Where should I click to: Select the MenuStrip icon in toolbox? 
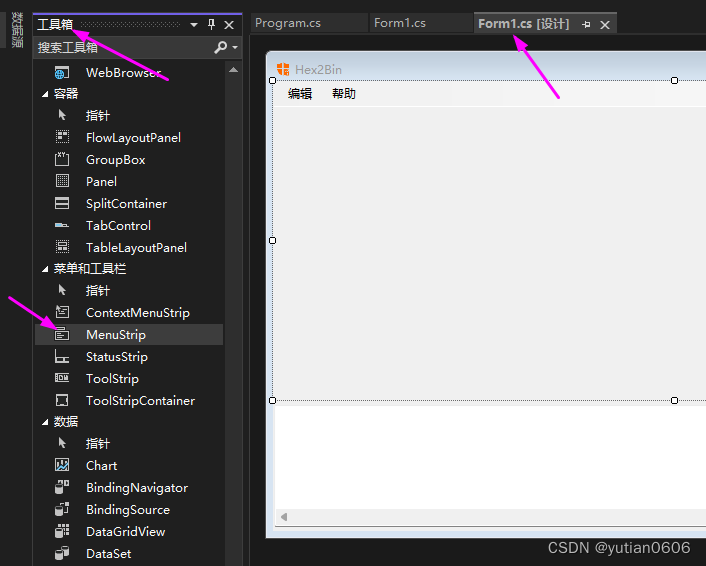(x=62, y=334)
